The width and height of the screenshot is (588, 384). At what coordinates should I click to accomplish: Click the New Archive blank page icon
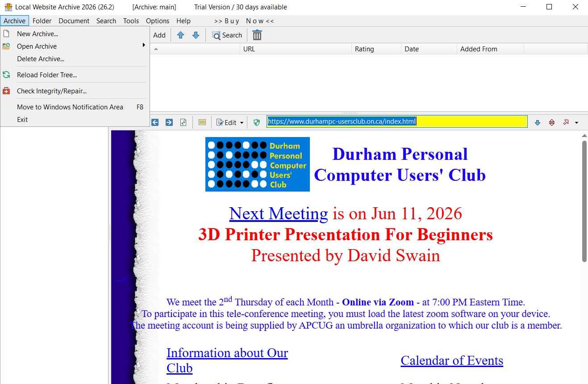click(x=6, y=34)
